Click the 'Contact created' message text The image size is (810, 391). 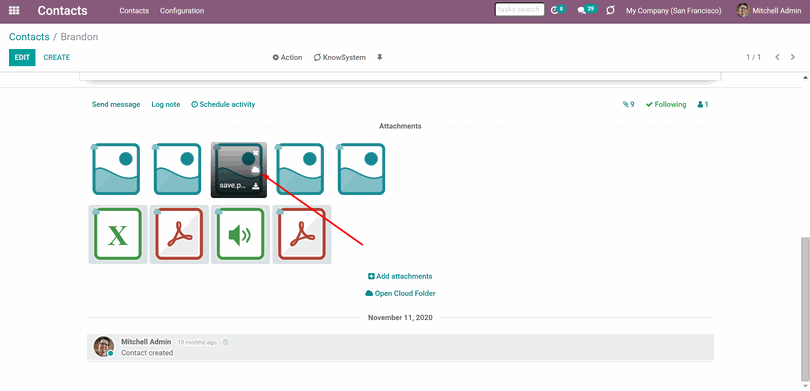pyautogui.click(x=147, y=353)
